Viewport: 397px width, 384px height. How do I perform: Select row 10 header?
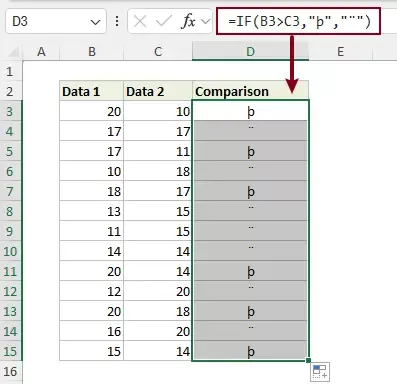point(11,251)
